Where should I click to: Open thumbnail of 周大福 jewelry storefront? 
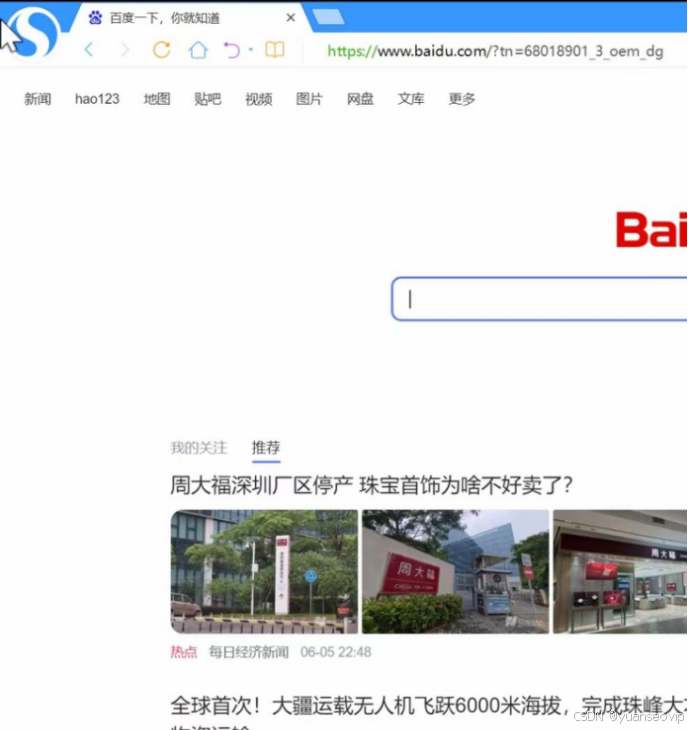pyautogui.click(x=620, y=572)
